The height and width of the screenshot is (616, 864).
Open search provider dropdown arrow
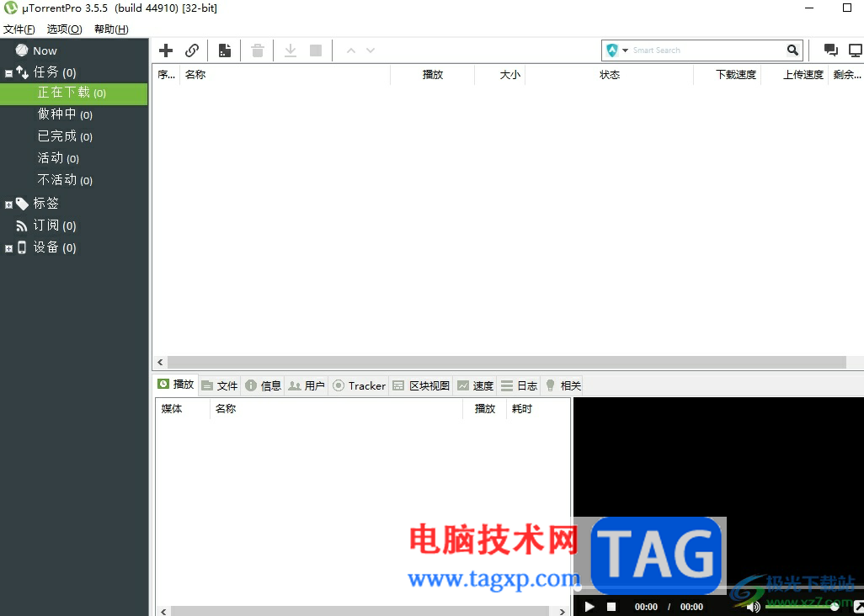click(x=626, y=50)
